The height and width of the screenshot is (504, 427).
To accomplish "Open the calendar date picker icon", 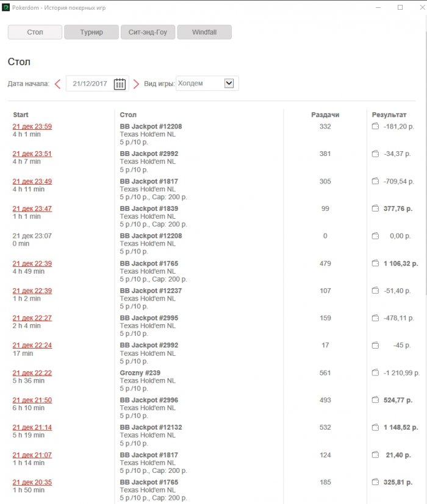I will pyautogui.click(x=120, y=84).
